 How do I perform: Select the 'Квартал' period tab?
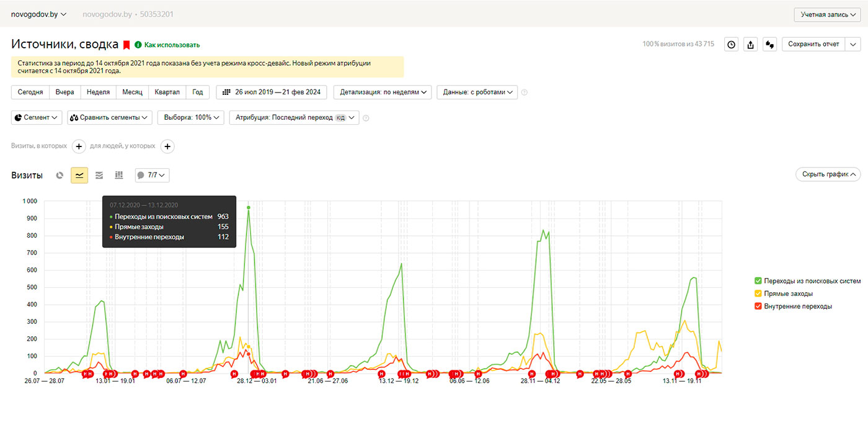point(167,92)
